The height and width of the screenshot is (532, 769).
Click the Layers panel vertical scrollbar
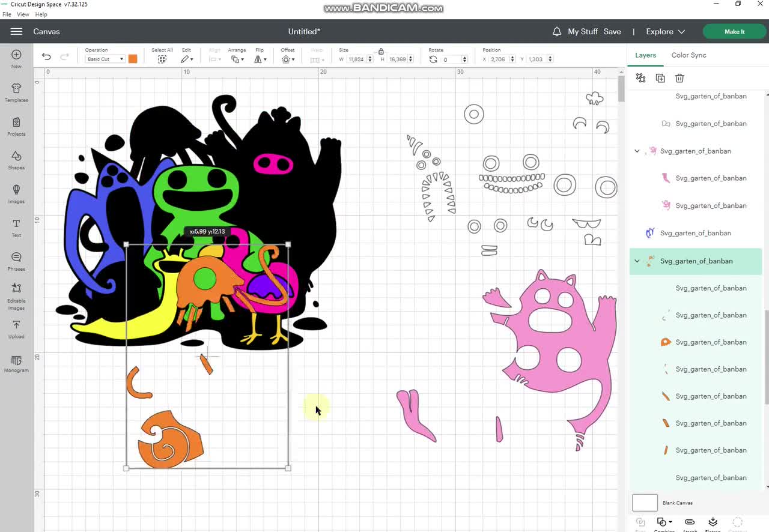(x=767, y=357)
